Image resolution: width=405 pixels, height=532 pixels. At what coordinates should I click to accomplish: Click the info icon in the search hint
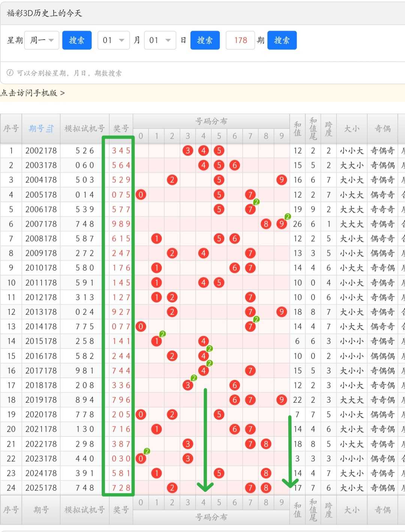(x=10, y=73)
